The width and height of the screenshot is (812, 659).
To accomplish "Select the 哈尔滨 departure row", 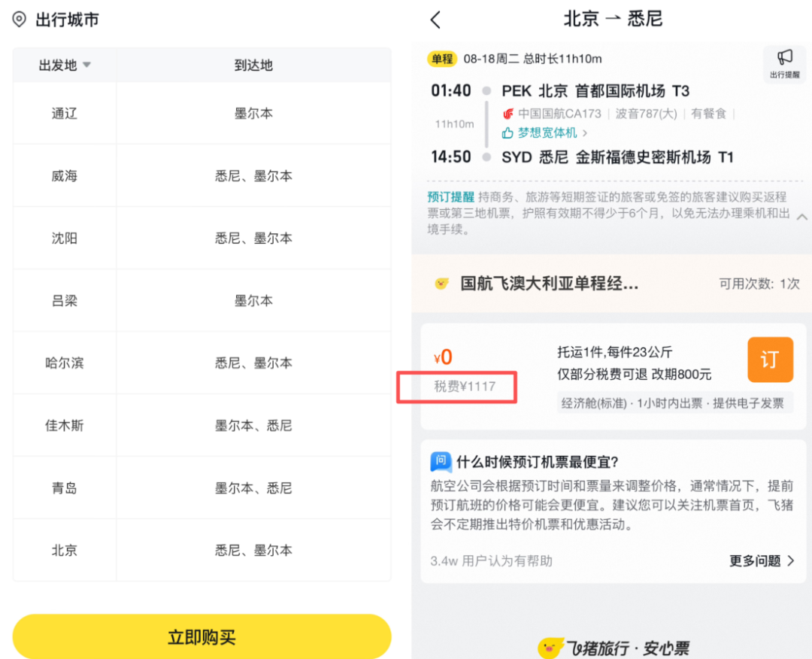I will click(x=201, y=363).
